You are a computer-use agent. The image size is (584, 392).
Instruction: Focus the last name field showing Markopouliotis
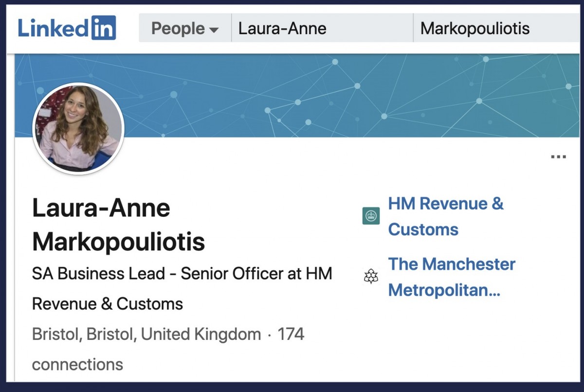tap(497, 28)
